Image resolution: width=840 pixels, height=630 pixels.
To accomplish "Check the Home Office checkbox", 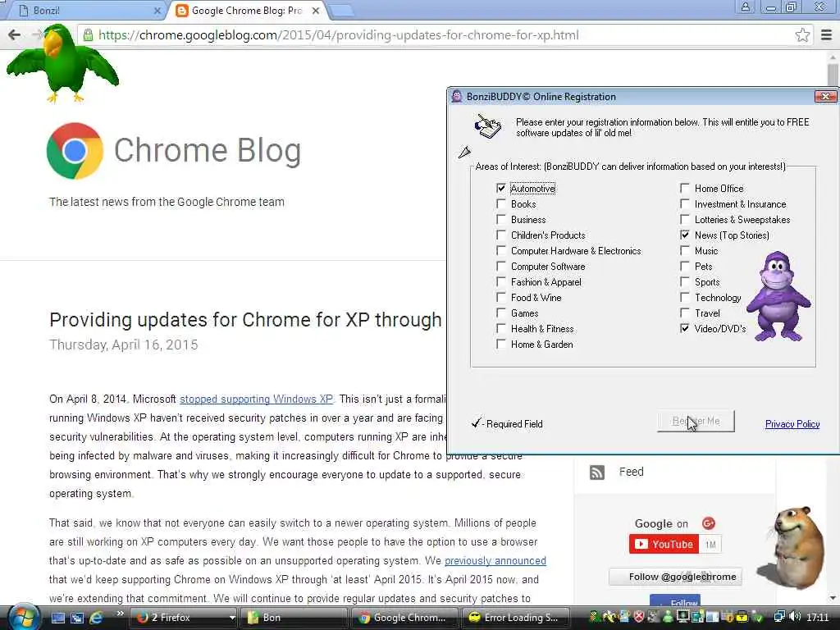I will [685, 189].
